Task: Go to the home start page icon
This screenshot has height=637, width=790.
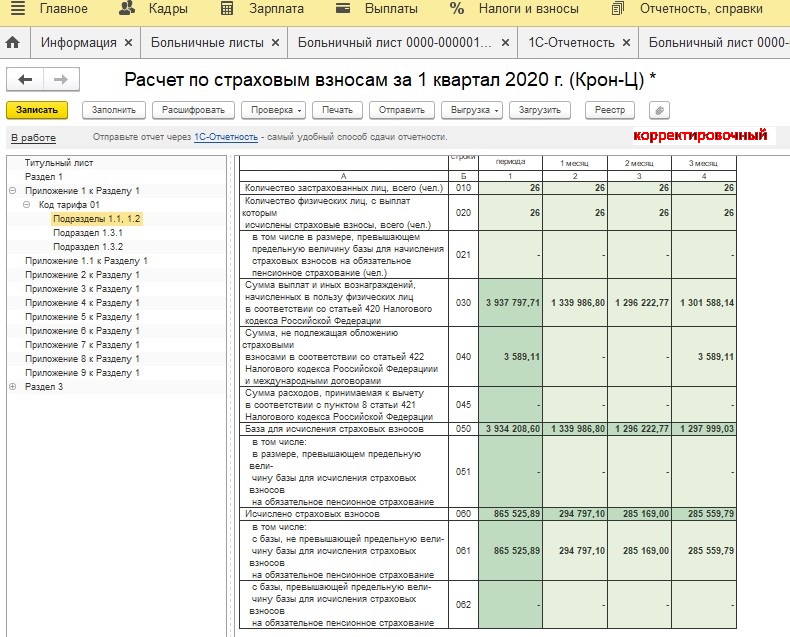Action: click(13, 43)
